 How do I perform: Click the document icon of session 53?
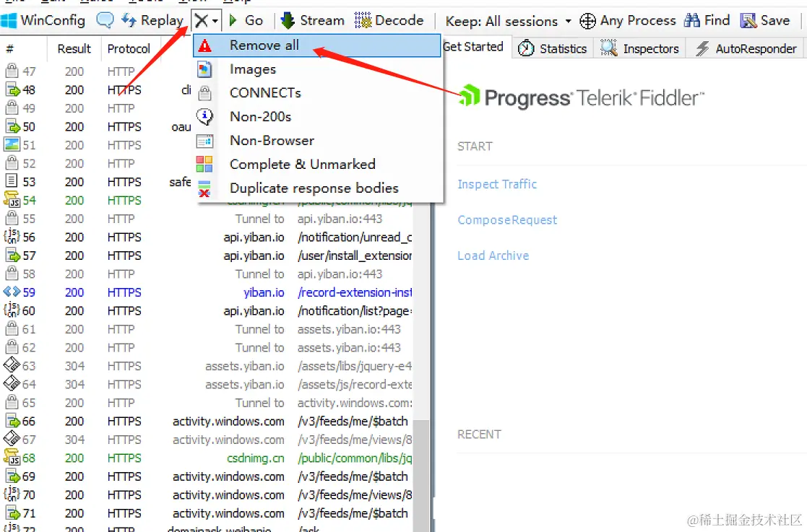click(x=12, y=181)
